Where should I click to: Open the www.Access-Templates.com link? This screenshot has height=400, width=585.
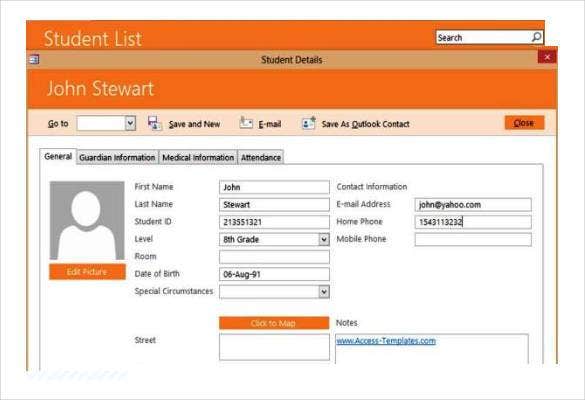point(386,341)
